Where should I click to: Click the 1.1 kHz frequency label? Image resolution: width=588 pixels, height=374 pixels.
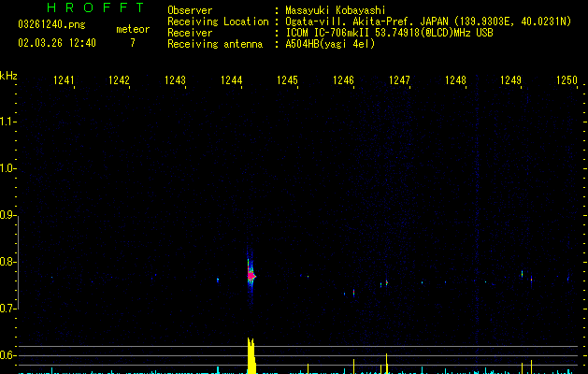(x=8, y=122)
